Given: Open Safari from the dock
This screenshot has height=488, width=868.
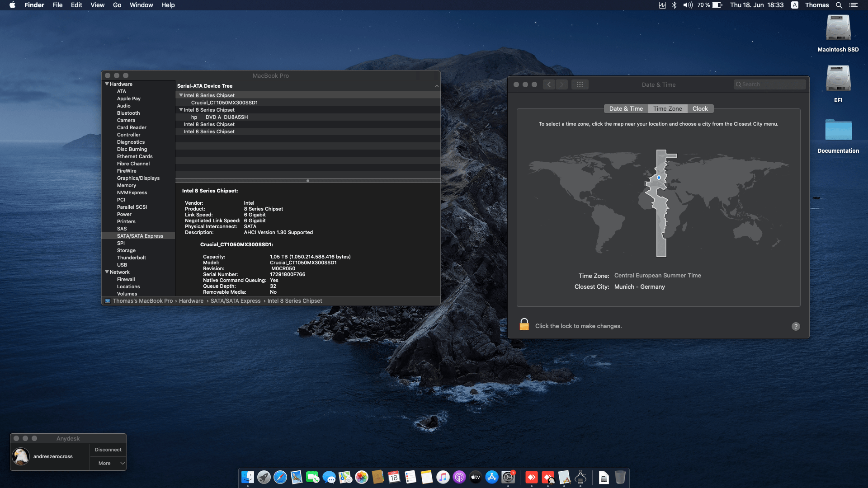Looking at the screenshot, I should [x=280, y=477].
